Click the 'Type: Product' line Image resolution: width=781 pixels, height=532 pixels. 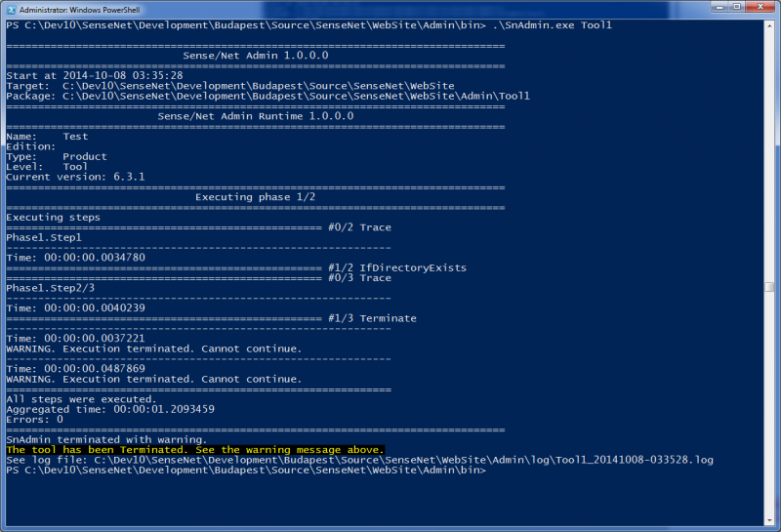pos(57,156)
